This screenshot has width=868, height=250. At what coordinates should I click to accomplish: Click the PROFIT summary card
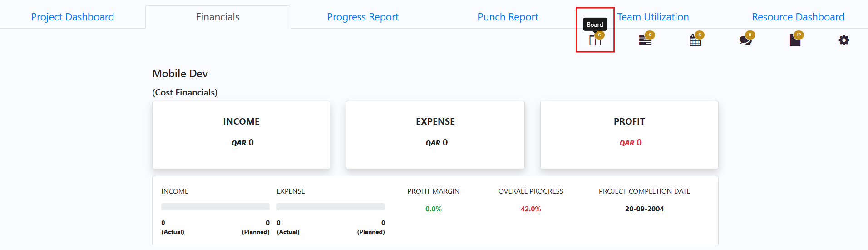(x=629, y=135)
